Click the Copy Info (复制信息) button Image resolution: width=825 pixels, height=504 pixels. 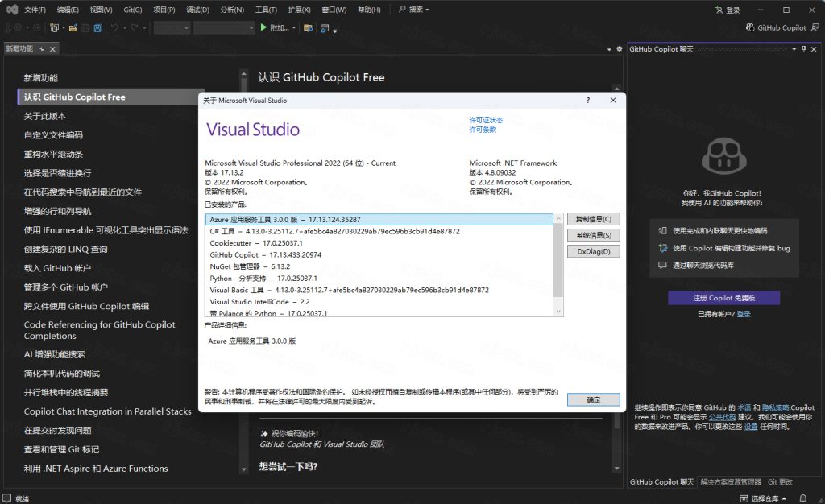pyautogui.click(x=594, y=219)
